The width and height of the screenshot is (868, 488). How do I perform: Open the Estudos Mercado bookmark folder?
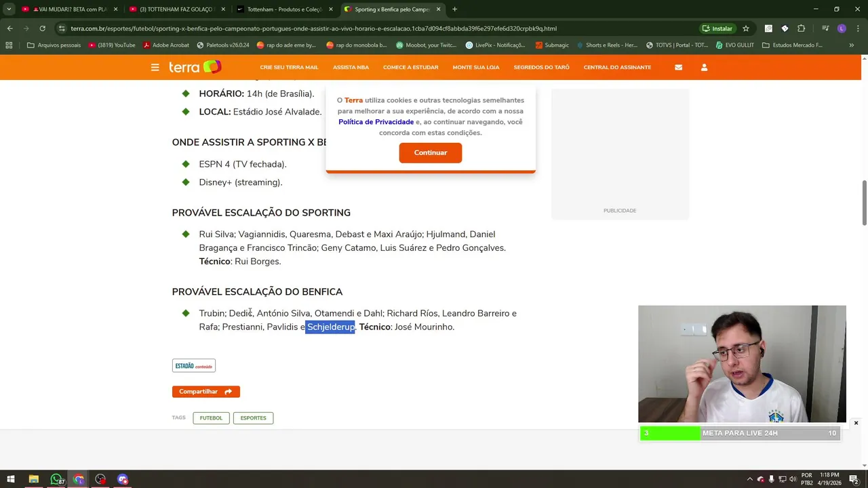(792, 45)
